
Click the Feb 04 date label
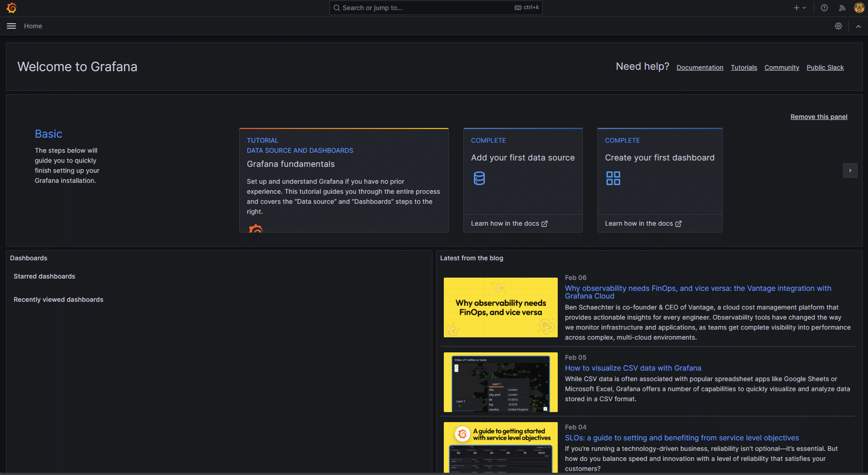(575, 427)
